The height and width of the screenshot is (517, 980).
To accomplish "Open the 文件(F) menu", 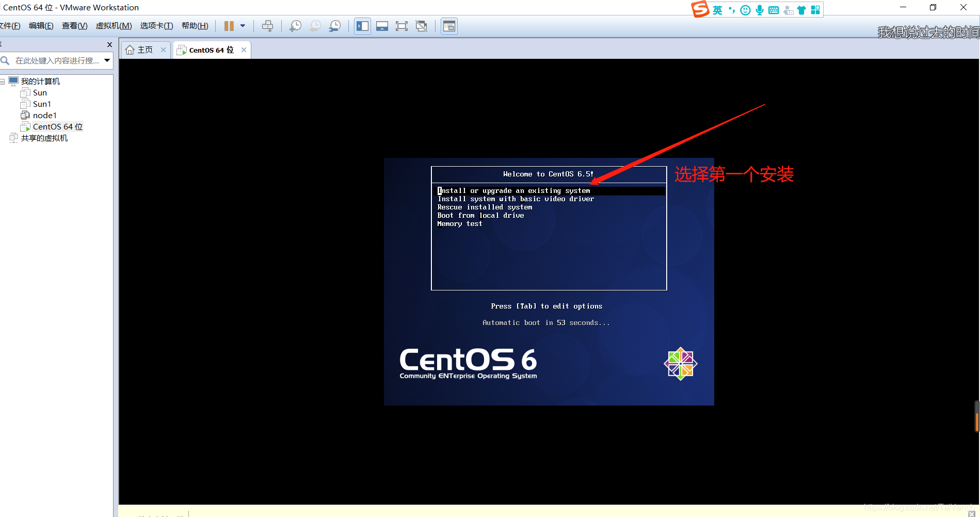I will [x=10, y=26].
